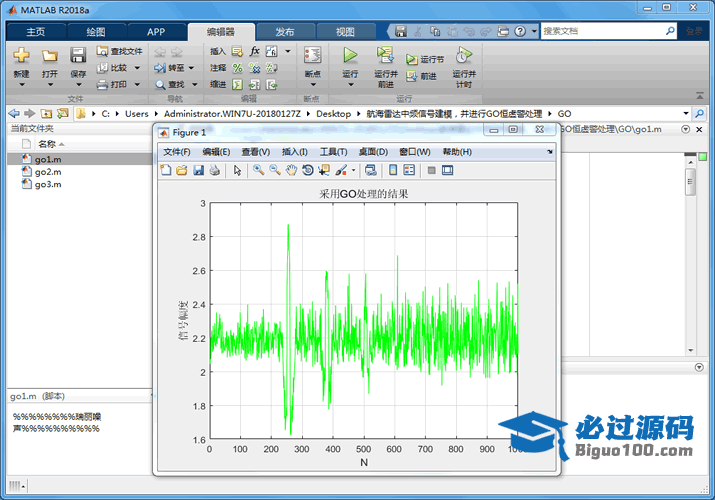
Task: Print the figure using the printer icon
Action: pyautogui.click(x=214, y=170)
